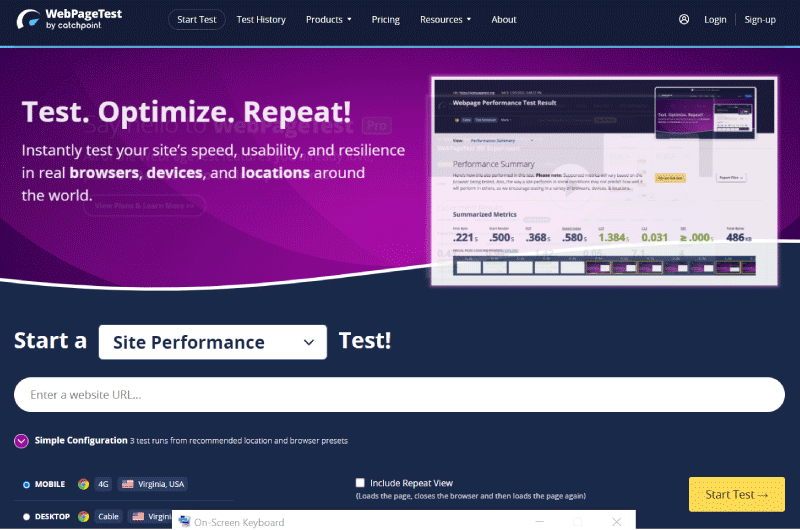
Task: Click the website URL input field
Action: coord(399,394)
